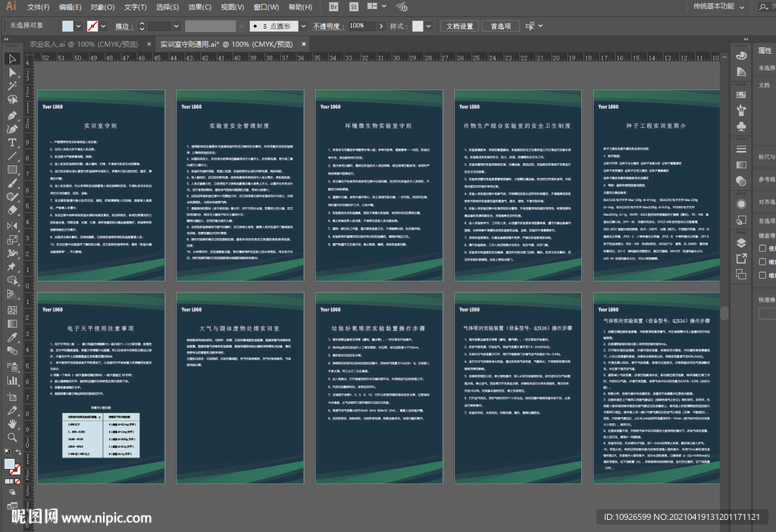Select the Rectangle tool

[12, 170]
